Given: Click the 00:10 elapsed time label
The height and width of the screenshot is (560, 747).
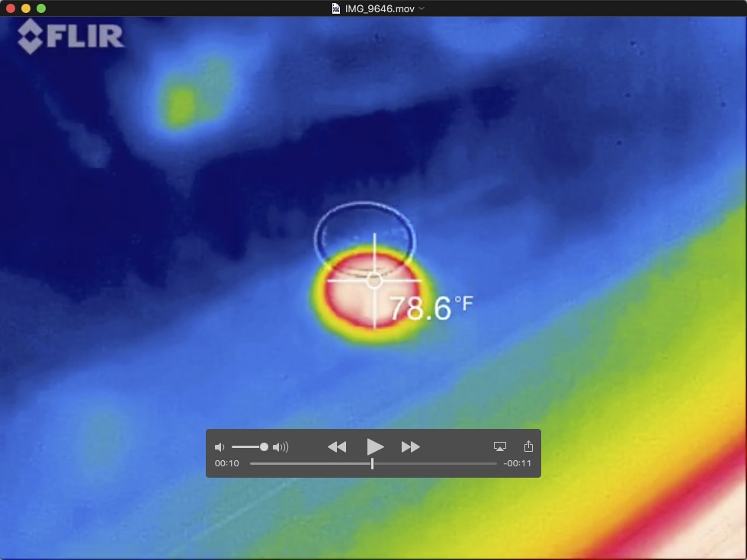Looking at the screenshot, I should 226,463.
